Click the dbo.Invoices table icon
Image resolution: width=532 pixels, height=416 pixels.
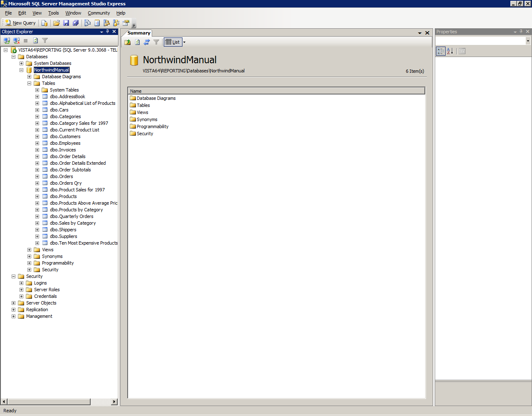click(45, 150)
